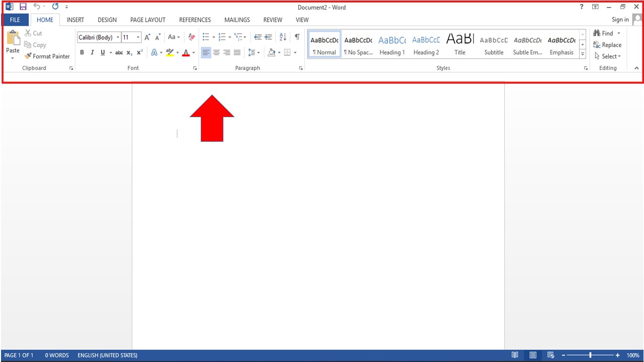Open the PAGE LAYOUT tab
This screenshot has height=362, width=644.
pos(147,20)
